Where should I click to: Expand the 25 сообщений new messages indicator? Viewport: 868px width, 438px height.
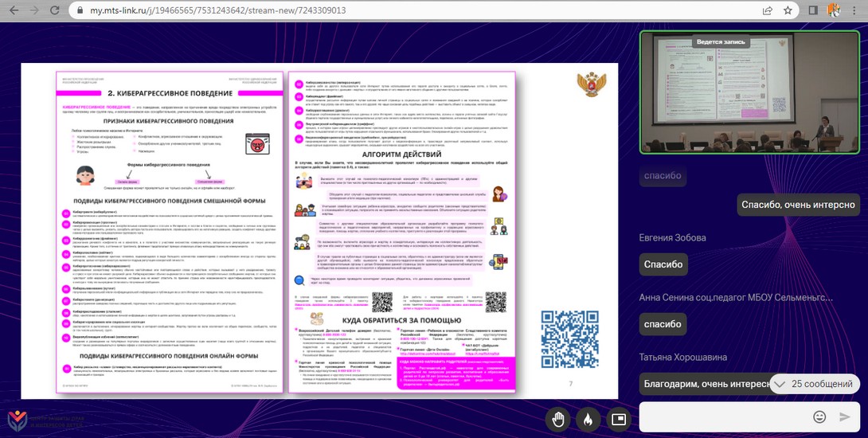tap(815, 384)
